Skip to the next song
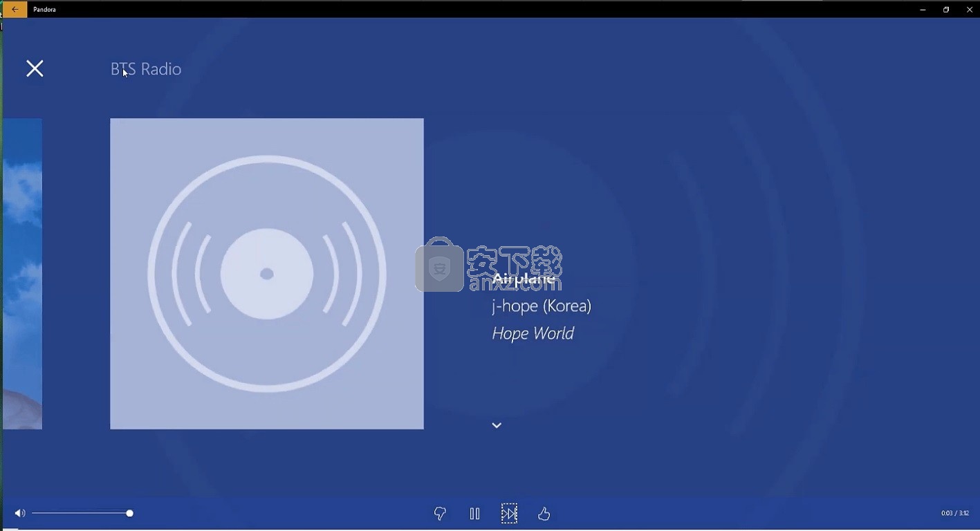Screen dimensions: 980x531 pos(509,514)
